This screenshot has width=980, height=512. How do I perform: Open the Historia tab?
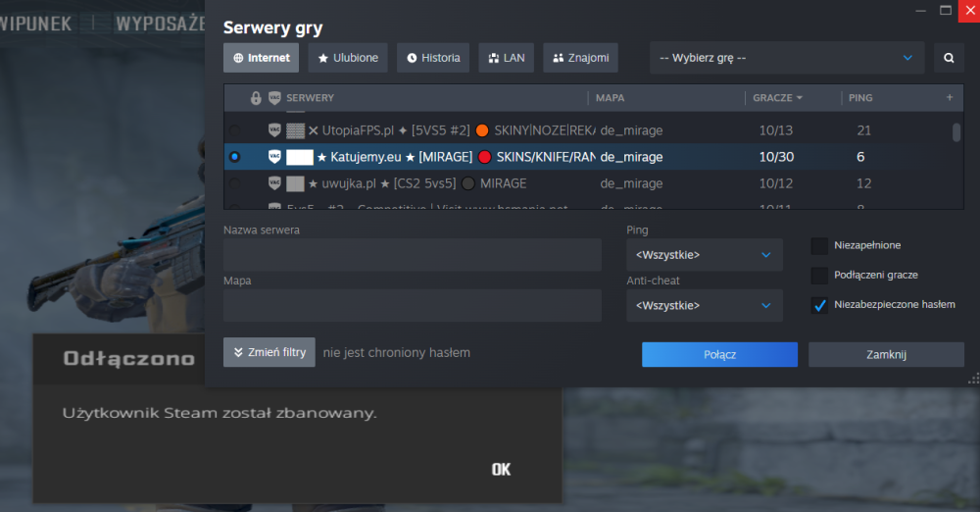(x=433, y=58)
